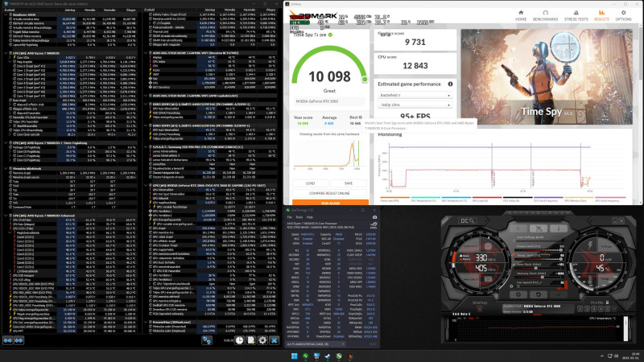This screenshot has height=362, width=644.
Task: Click the Time Spy benchmark image
Action: click(547, 76)
